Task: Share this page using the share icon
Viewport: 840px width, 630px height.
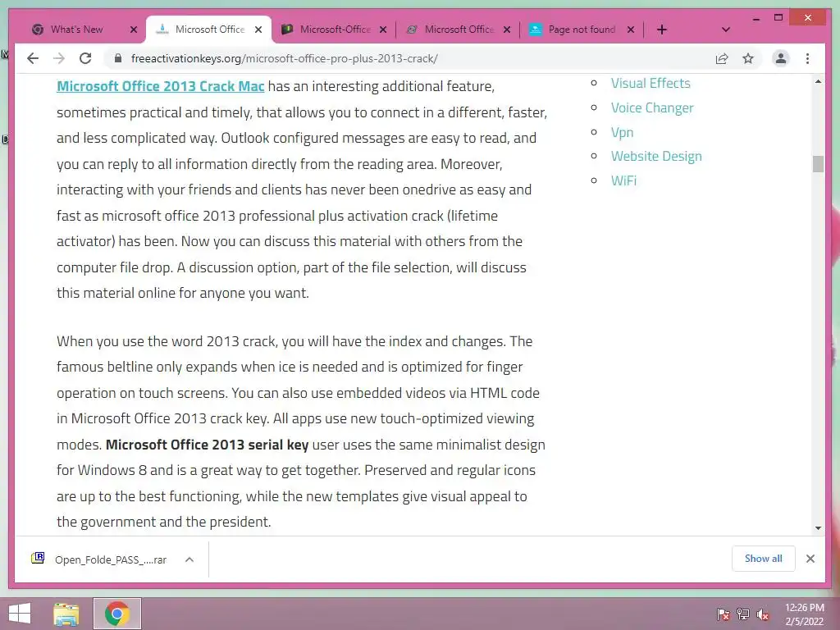Action: click(x=722, y=58)
